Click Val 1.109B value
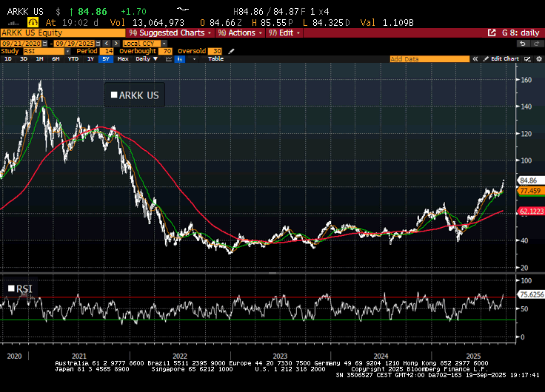Image resolution: width=545 pixels, height=392 pixels. coord(398,23)
